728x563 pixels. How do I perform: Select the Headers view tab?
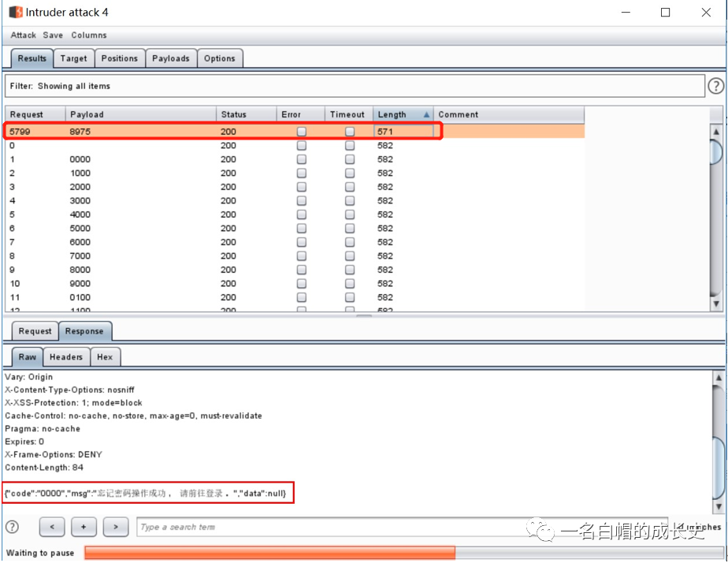[66, 356]
